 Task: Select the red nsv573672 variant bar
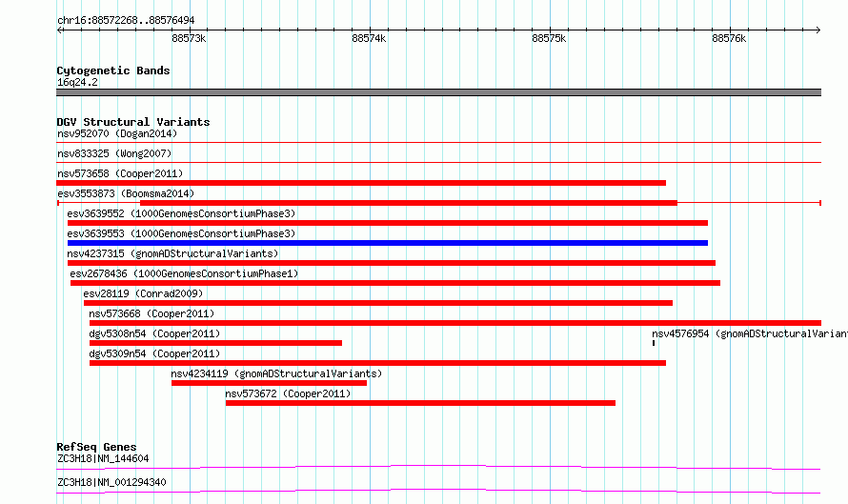point(420,403)
